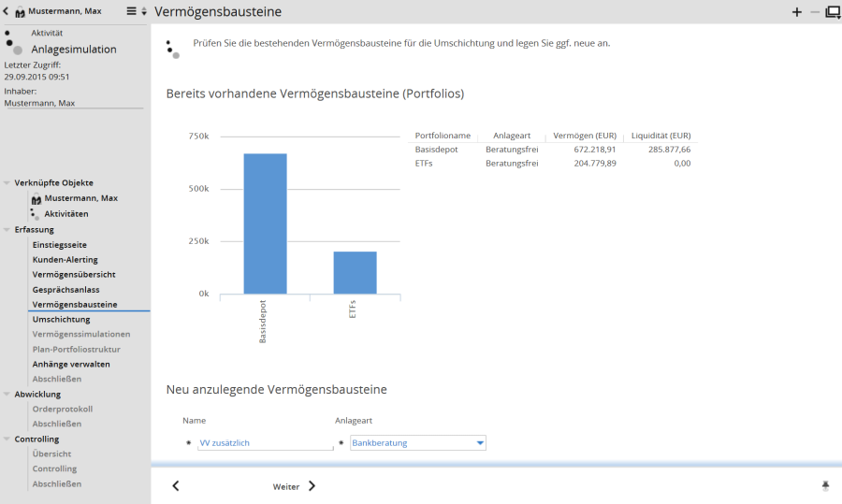Image resolution: width=842 pixels, height=504 pixels.
Task: Click the customer icon next to Mustermann, Max link
Action: pyautogui.click(x=36, y=199)
